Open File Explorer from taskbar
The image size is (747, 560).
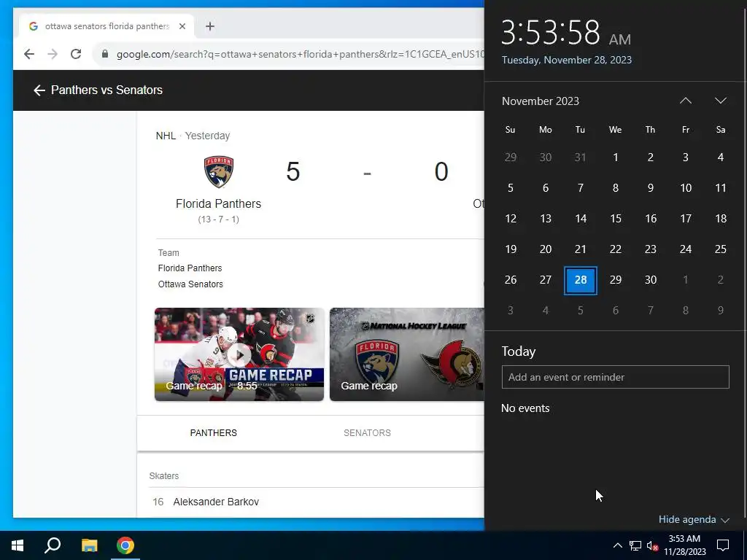coord(89,545)
